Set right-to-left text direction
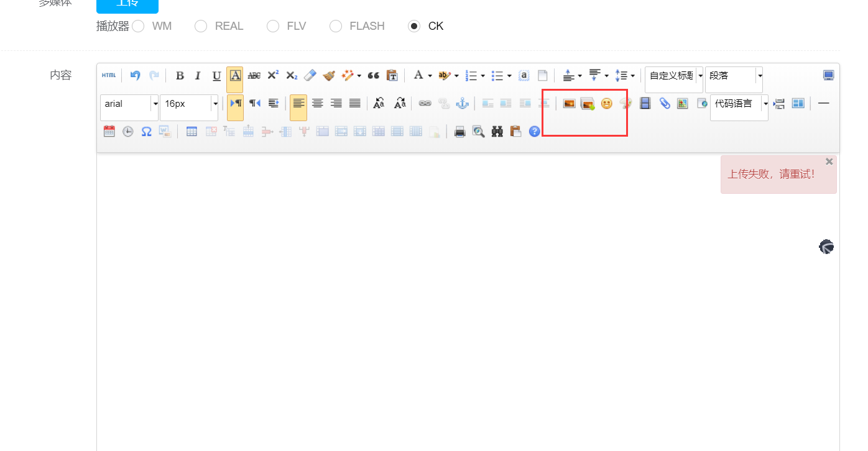Image resolution: width=868 pixels, height=451 pixels. click(x=255, y=104)
